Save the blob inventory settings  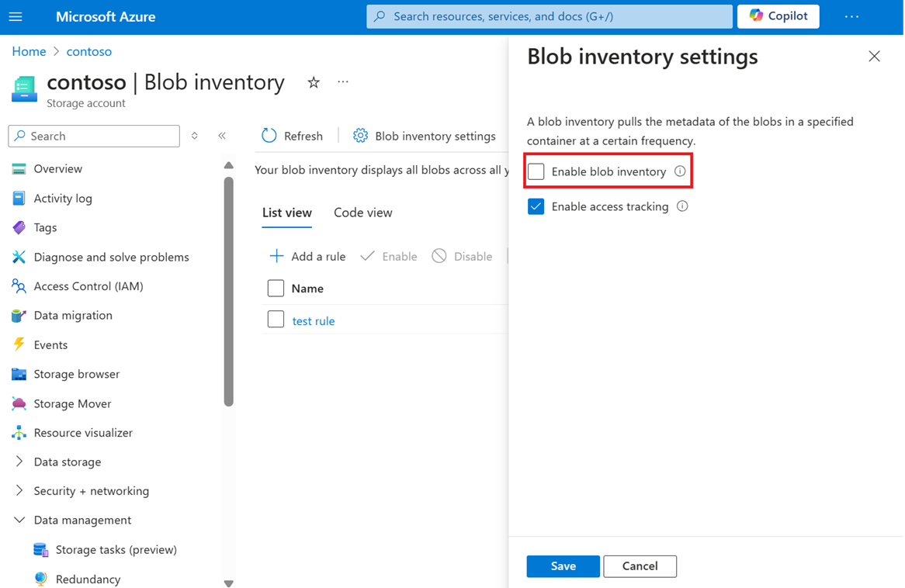pyautogui.click(x=563, y=566)
